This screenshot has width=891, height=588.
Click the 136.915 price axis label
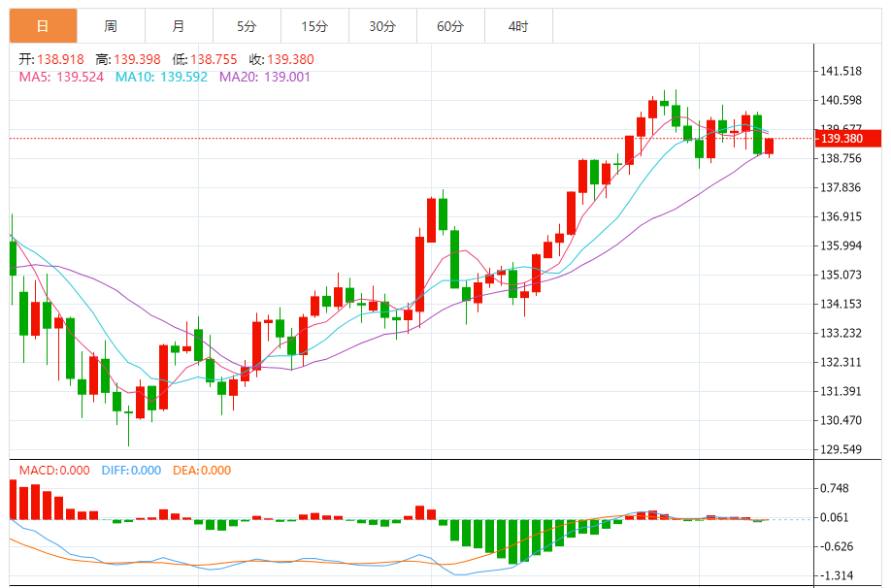841,216
